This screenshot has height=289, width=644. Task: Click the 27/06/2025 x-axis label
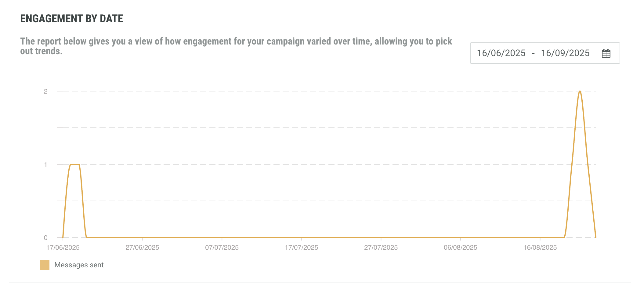[142, 248]
